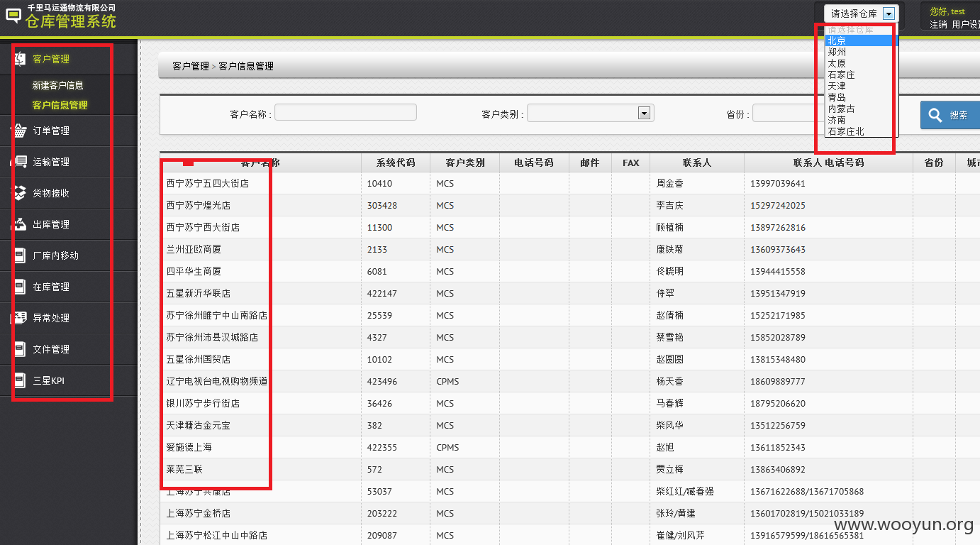Click row 五星新沂华联店
This screenshot has height=545, width=980.
coord(570,293)
